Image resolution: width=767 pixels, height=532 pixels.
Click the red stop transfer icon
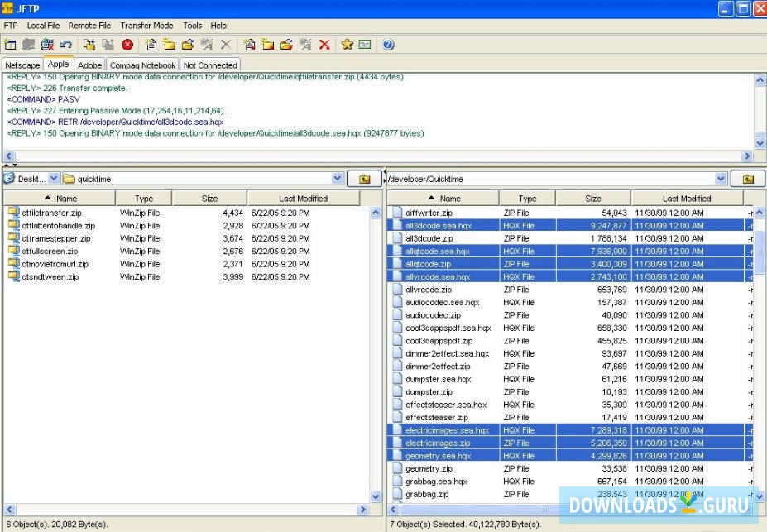[x=127, y=45]
